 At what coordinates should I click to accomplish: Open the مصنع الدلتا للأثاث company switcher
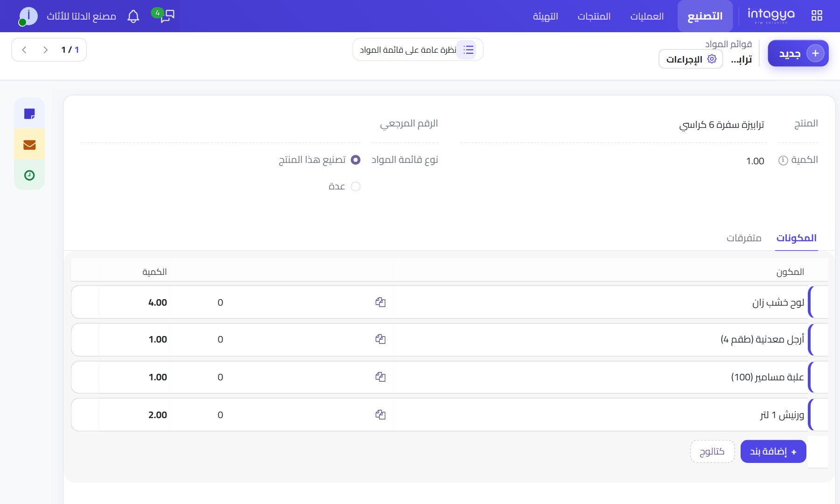[x=81, y=16]
